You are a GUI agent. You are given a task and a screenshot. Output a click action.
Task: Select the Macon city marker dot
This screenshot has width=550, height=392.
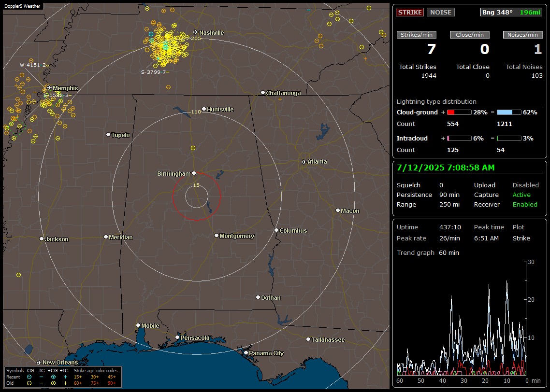[338, 210]
